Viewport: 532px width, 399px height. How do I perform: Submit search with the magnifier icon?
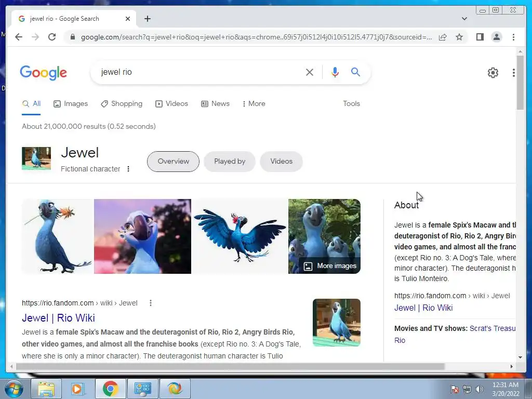[x=355, y=72]
